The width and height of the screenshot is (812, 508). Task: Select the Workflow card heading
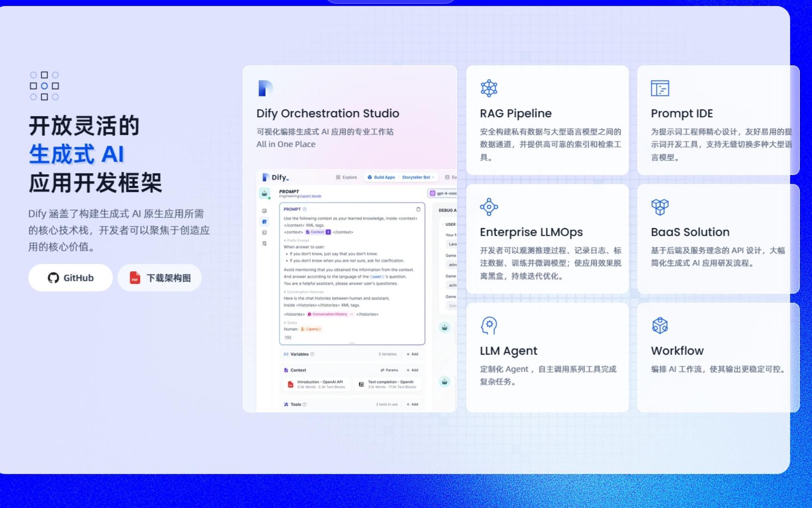pyautogui.click(x=677, y=350)
